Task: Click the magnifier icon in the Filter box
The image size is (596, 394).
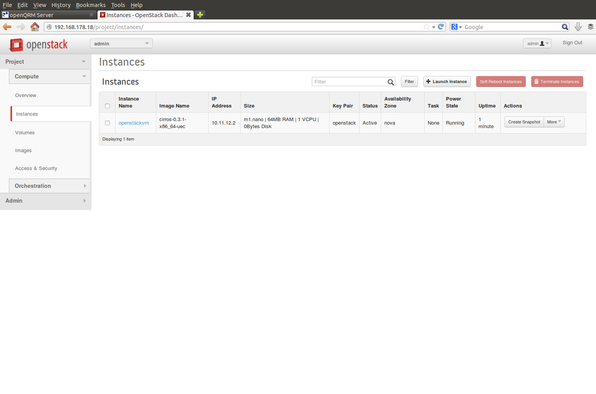Action: pyautogui.click(x=390, y=82)
